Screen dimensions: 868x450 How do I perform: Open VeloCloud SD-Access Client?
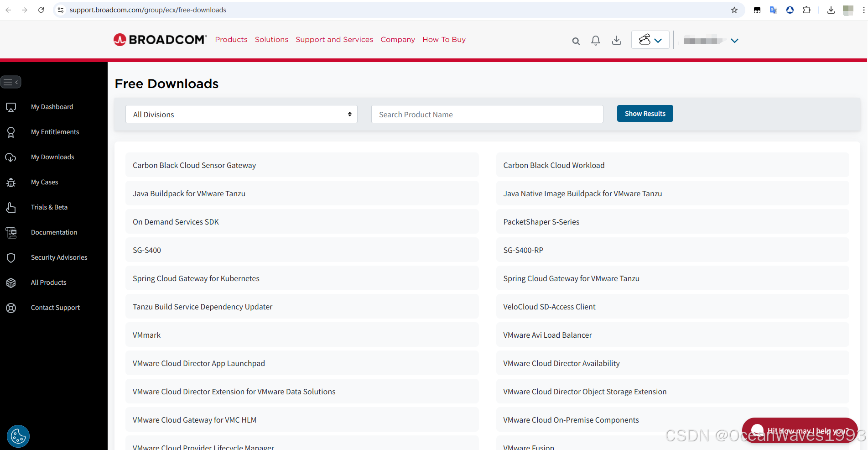[672, 307]
